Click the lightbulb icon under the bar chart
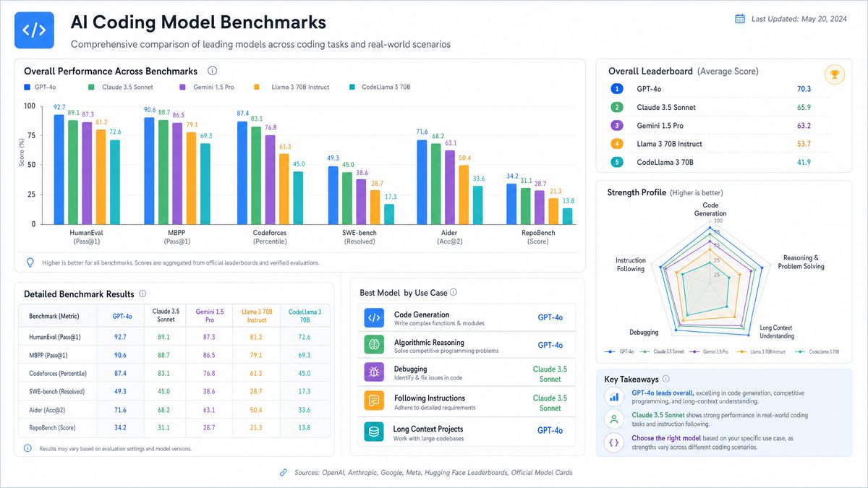The height and width of the screenshot is (488, 868). [x=30, y=262]
